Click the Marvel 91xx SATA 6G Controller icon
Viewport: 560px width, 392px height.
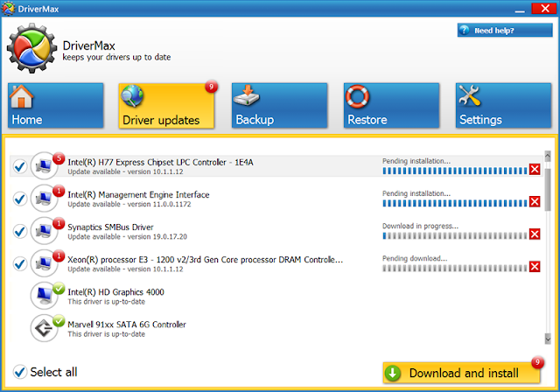44,328
